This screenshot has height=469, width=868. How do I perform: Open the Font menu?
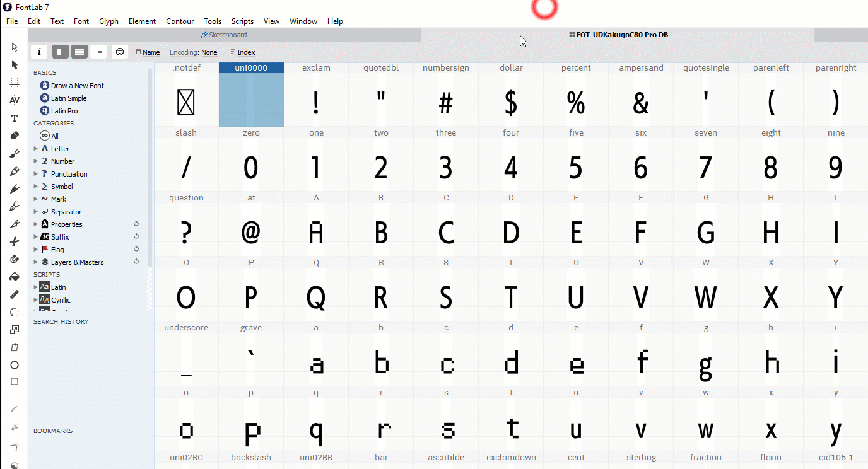coord(81,21)
